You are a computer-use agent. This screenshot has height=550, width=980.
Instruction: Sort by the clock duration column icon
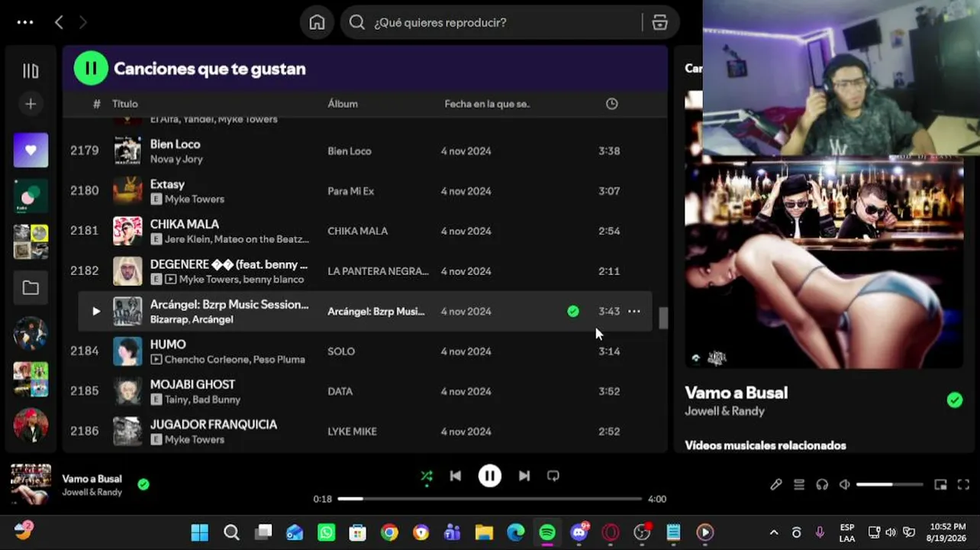tap(611, 104)
